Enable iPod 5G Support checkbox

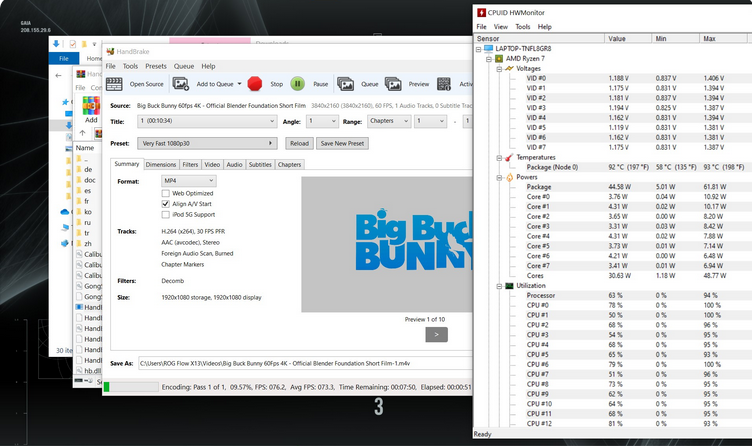pos(166,215)
